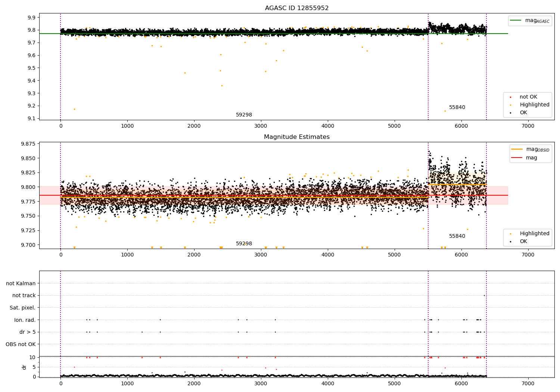The image size is (560, 392).
Task: Click the 'dr' y-axis label
Action: (x=24, y=367)
